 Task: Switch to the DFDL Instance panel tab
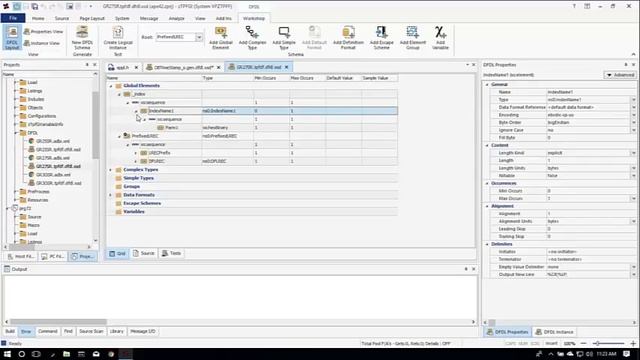[555, 332]
